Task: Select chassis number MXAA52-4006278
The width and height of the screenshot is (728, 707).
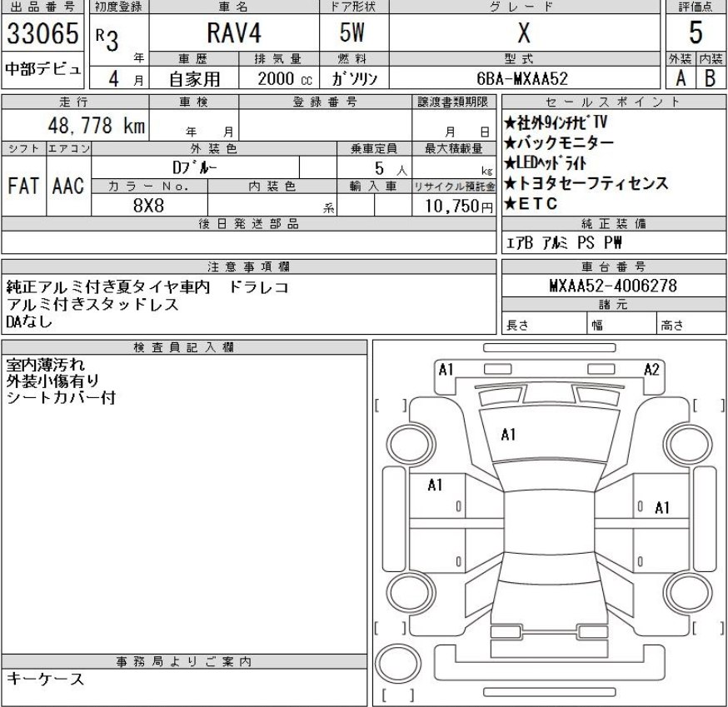Action: click(613, 286)
